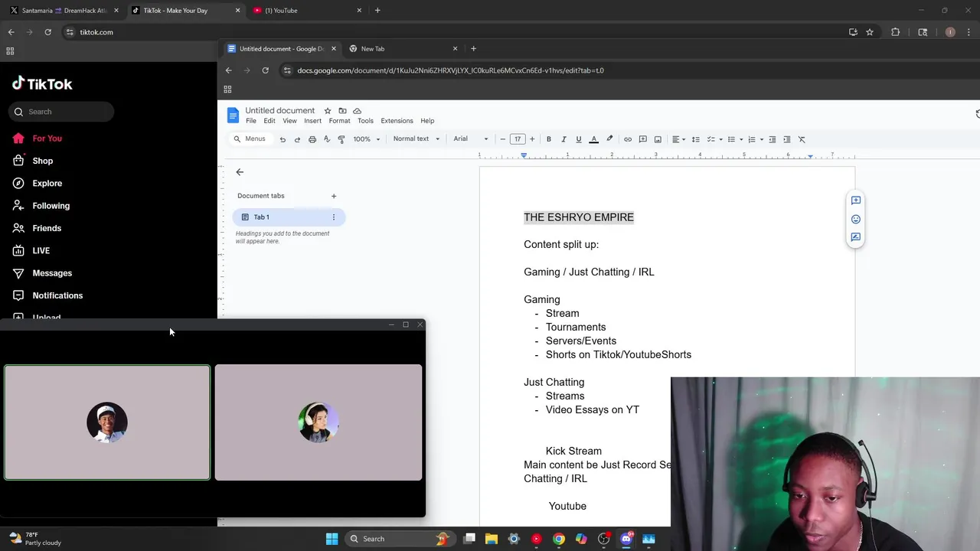Image resolution: width=980 pixels, height=551 pixels.
Task: Collapse the document tabs panel back arrow
Action: (240, 172)
